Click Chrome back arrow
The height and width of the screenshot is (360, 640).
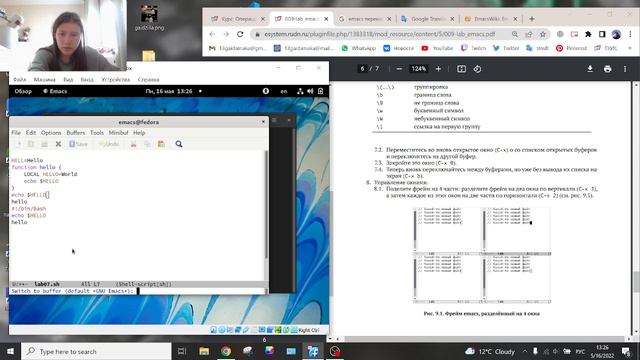coord(212,34)
